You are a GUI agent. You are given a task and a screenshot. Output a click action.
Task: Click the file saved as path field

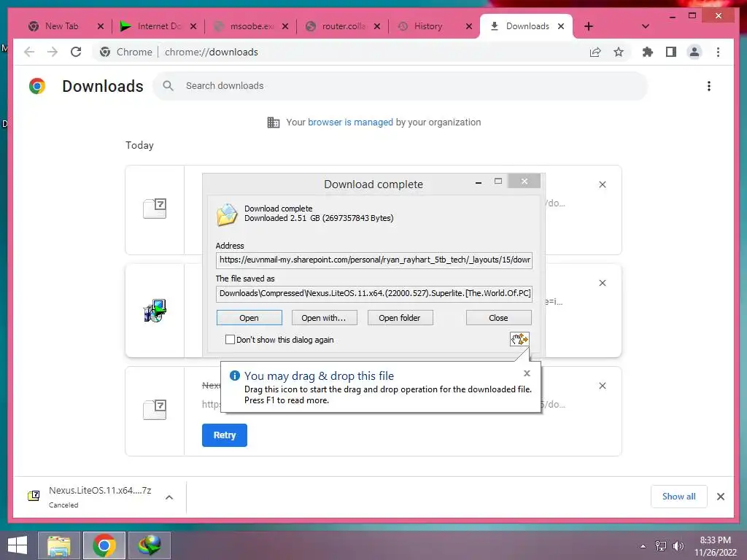[x=374, y=293]
